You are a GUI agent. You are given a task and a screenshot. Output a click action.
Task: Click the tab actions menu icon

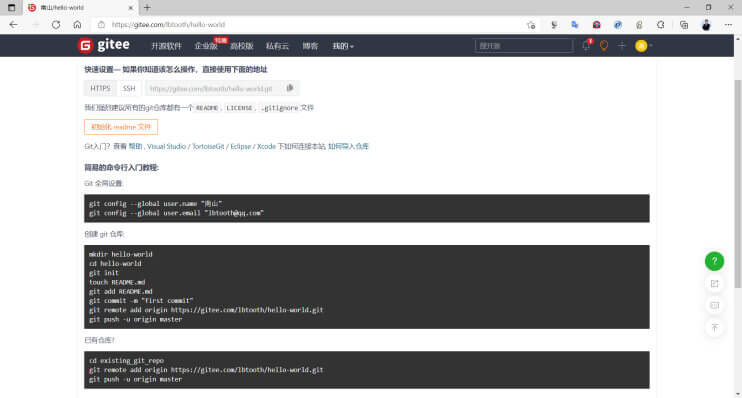click(x=11, y=8)
